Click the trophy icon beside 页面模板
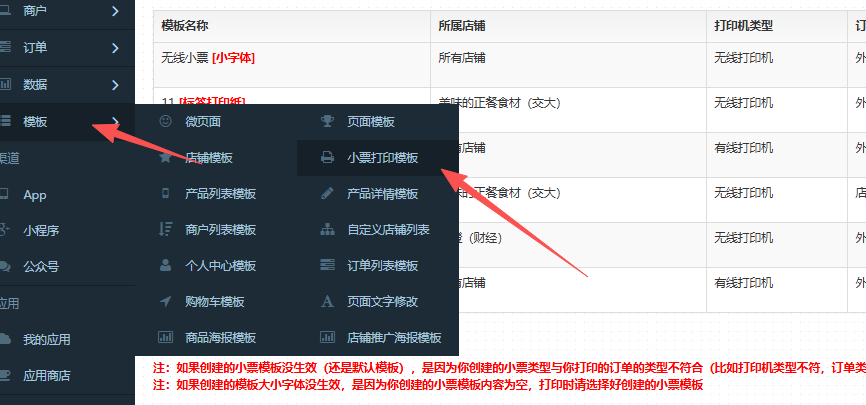 (x=327, y=121)
